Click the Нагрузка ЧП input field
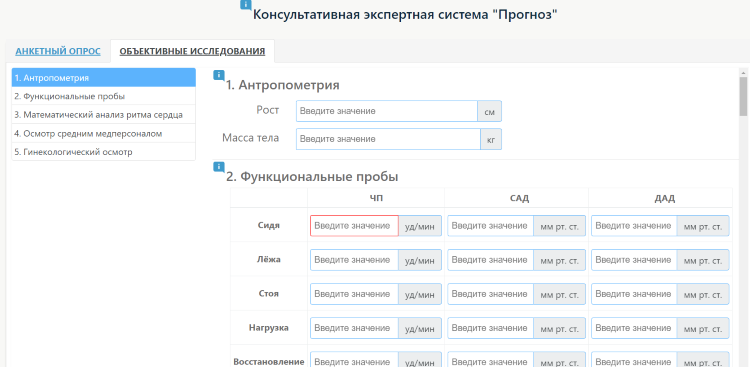Image resolution: width=750 pixels, height=367 pixels. pos(354,328)
